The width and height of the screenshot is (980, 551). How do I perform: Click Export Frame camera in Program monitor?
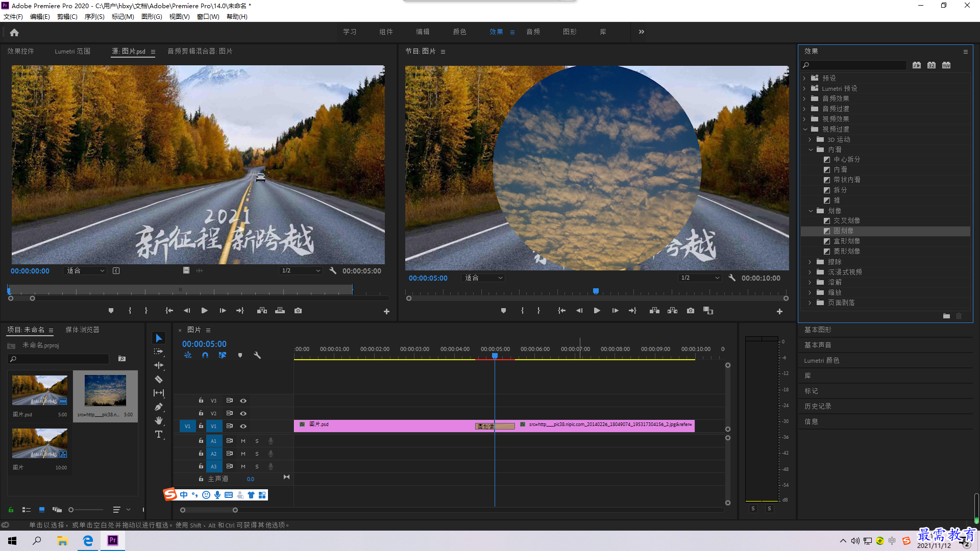[691, 311]
